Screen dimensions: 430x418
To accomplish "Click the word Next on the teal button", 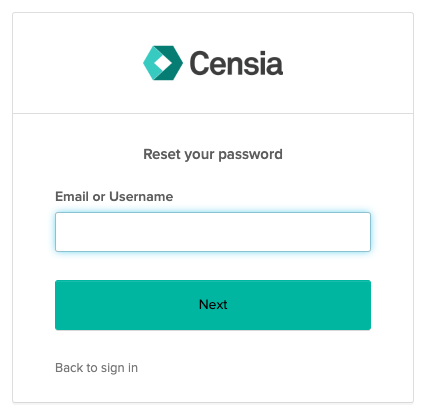I will [x=213, y=305].
